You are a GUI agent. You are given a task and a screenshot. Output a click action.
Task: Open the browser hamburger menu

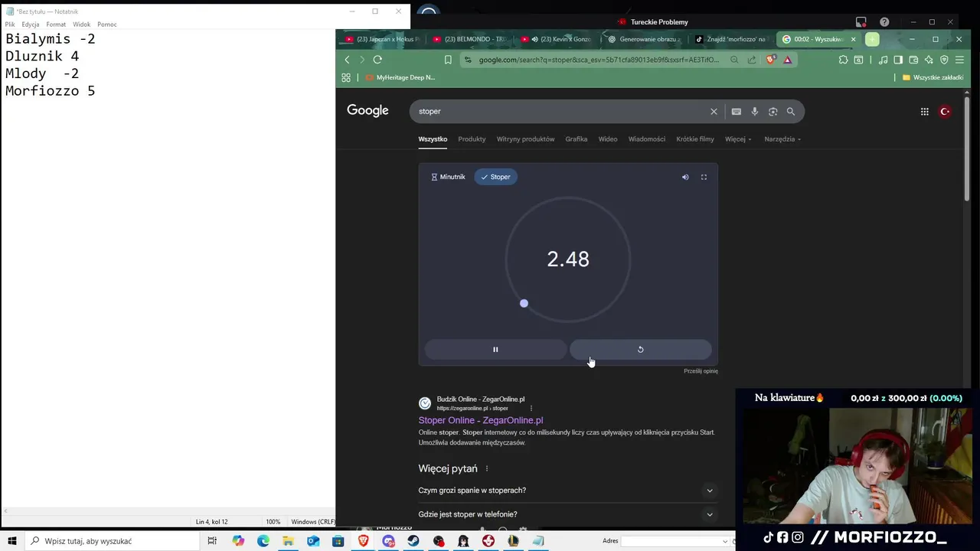tap(959, 60)
